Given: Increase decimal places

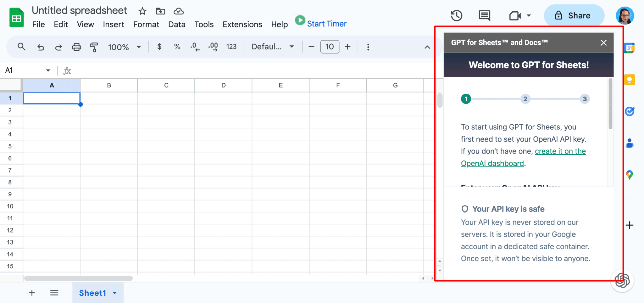Looking at the screenshot, I should 213,47.
